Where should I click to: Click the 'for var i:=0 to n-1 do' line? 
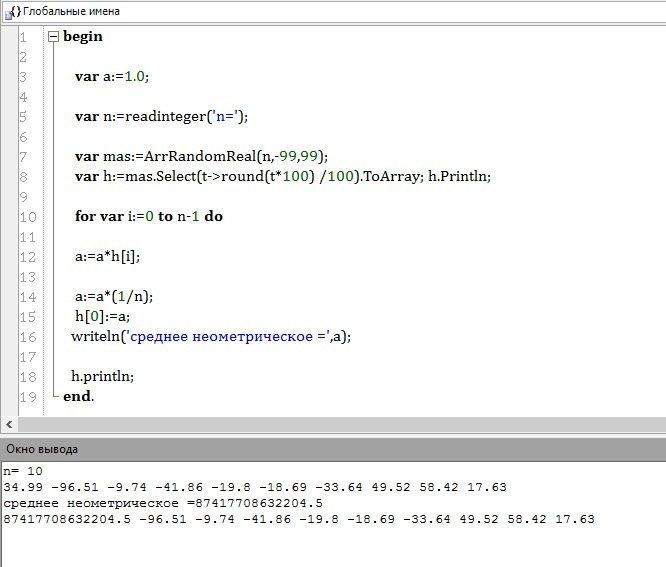pyautogui.click(x=149, y=217)
